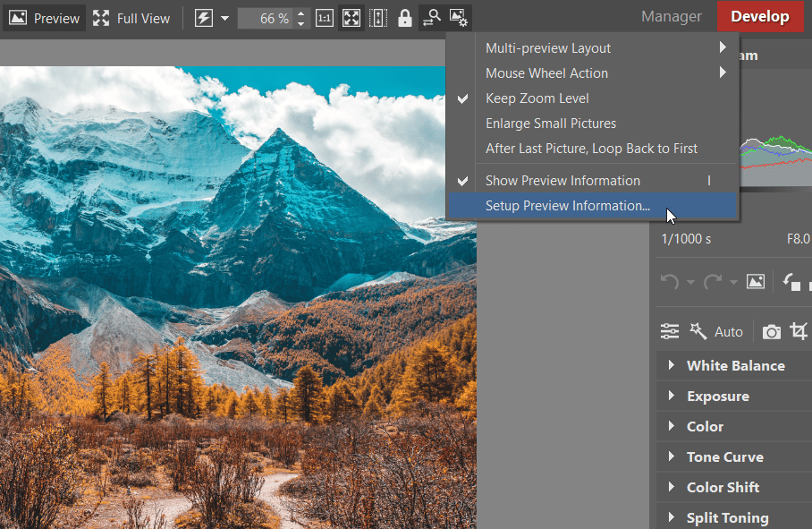Image resolution: width=812 pixels, height=529 pixels.
Task: Click the fit-to-screen zoom icon
Action: [351, 18]
